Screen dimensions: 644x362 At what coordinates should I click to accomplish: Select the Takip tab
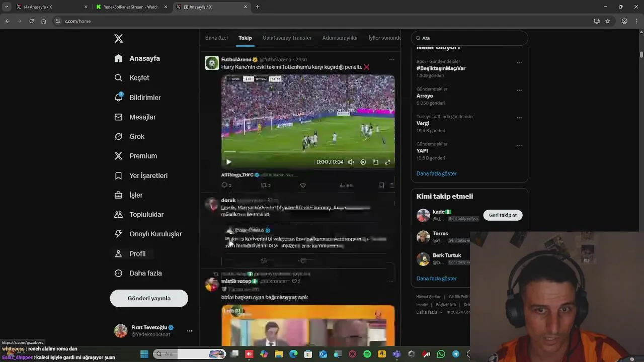coord(245,38)
